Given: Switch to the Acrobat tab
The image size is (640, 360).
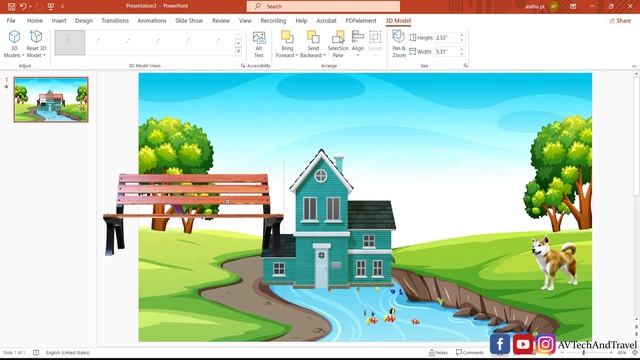Looking at the screenshot, I should [x=327, y=20].
